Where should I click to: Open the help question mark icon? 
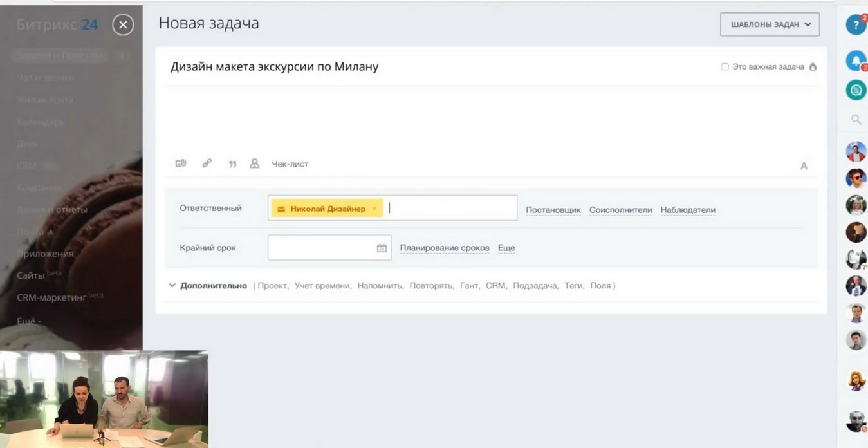855,25
